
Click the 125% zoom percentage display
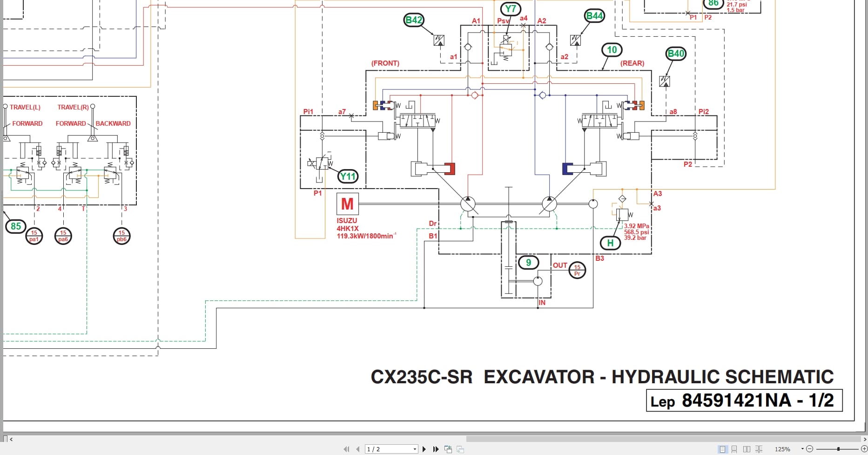(783, 449)
